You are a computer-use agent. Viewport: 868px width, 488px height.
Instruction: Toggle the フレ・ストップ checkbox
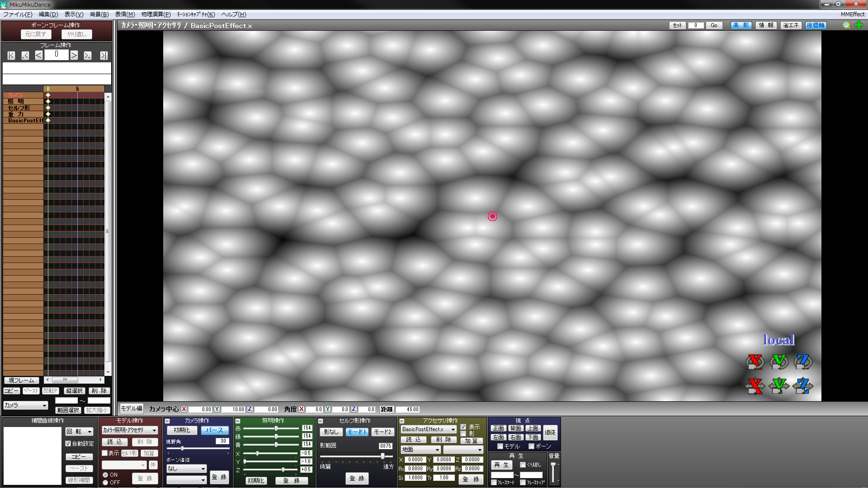coord(523,483)
